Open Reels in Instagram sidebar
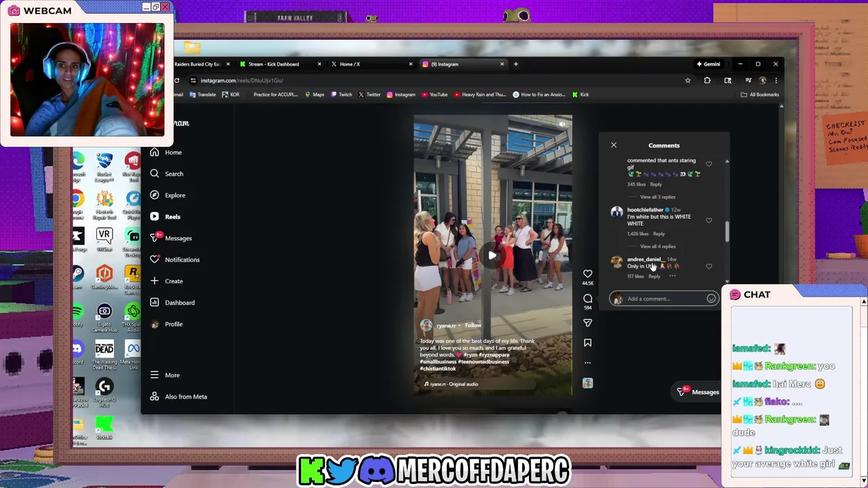This screenshot has width=868, height=488. 165,217
